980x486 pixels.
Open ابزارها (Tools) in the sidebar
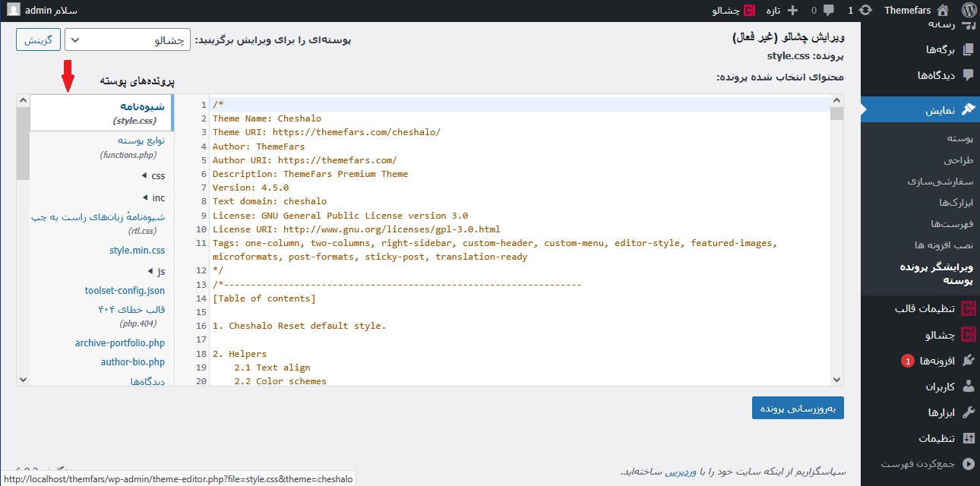pyautogui.click(x=940, y=412)
